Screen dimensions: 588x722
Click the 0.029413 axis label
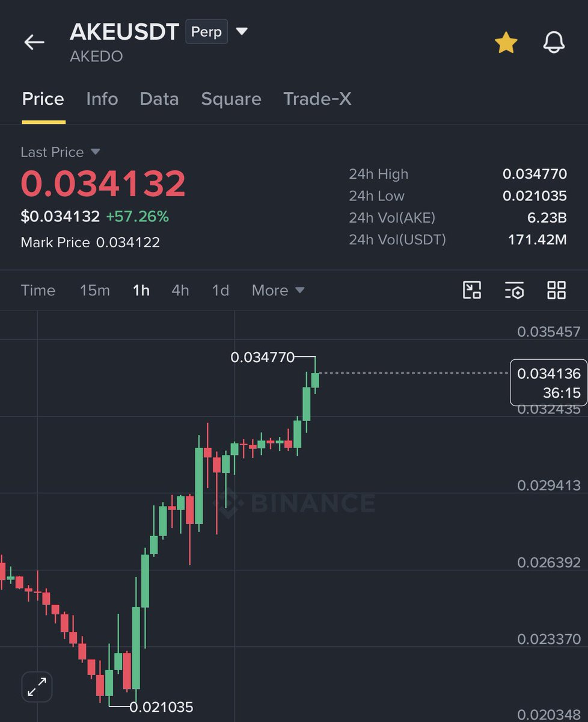tap(549, 486)
